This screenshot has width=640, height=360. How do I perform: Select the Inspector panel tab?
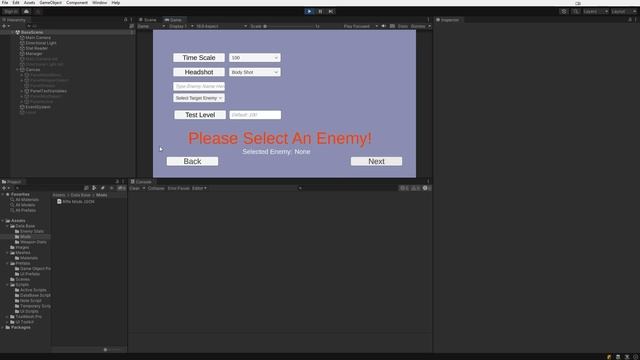(x=448, y=20)
